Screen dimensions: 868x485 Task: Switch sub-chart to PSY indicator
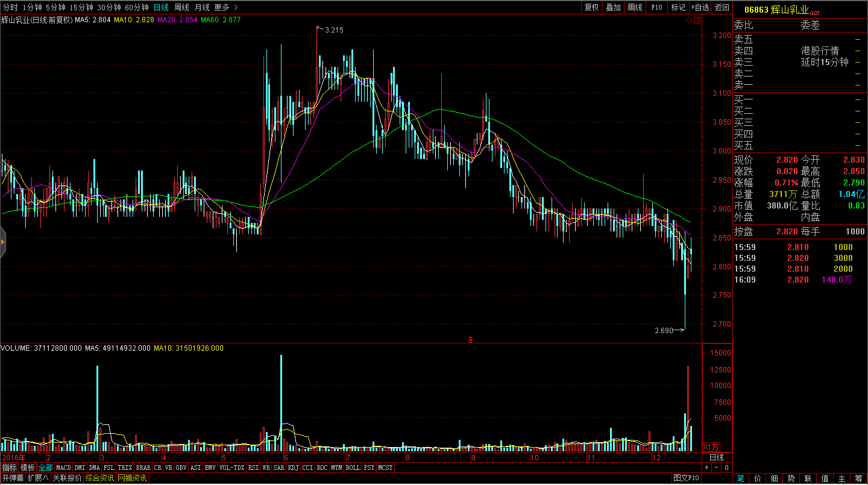[x=370, y=468]
